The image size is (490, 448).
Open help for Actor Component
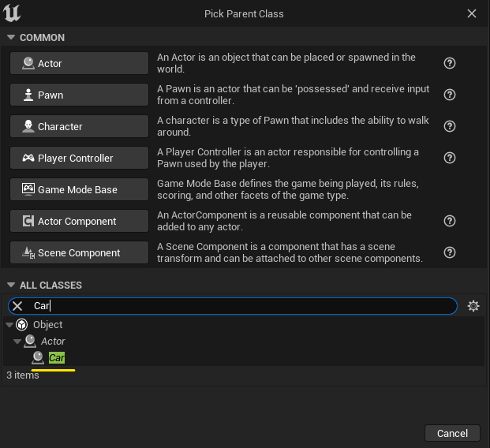pyautogui.click(x=450, y=221)
